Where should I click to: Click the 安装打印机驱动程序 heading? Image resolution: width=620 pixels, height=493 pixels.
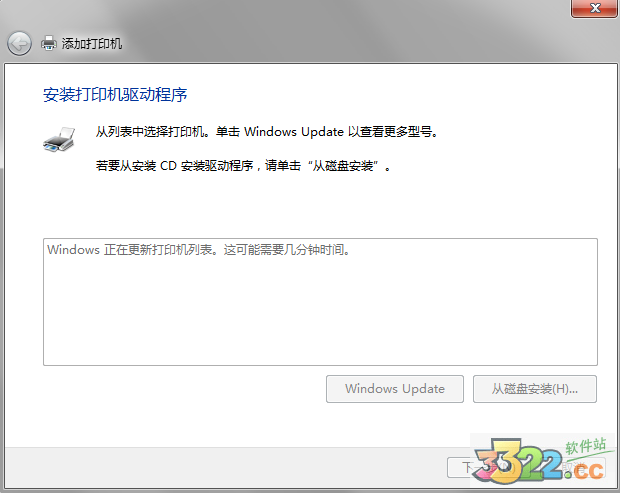(115, 95)
